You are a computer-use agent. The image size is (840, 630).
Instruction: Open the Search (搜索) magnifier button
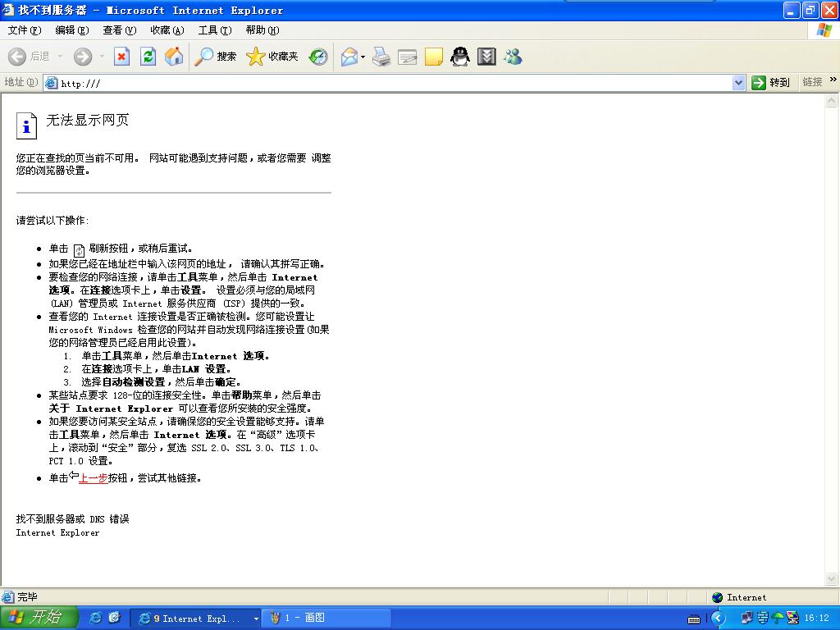(x=215, y=57)
